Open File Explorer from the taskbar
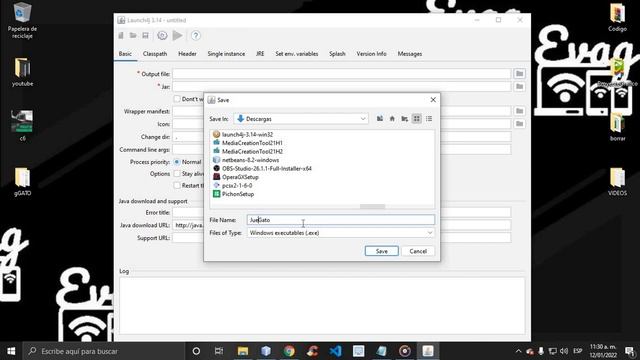The width and height of the screenshot is (640, 360). tap(243, 351)
